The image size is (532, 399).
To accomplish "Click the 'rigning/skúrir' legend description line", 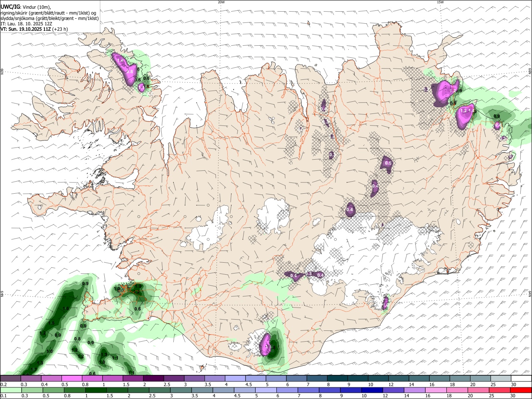I will pos(48,13).
